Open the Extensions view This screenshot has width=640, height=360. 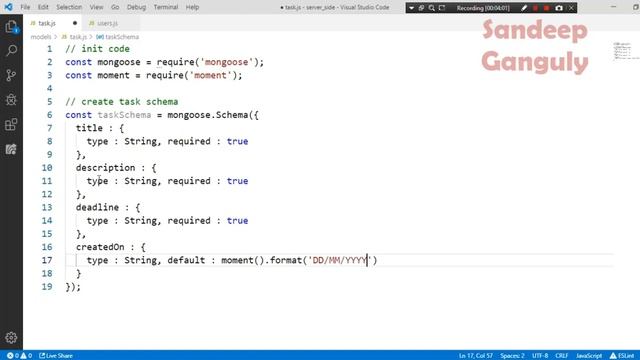[x=11, y=124]
